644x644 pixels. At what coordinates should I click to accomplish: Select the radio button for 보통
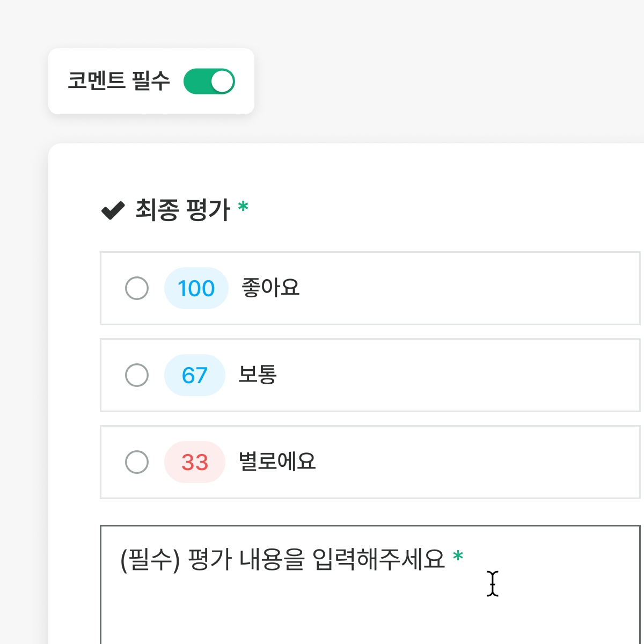pyautogui.click(x=137, y=375)
